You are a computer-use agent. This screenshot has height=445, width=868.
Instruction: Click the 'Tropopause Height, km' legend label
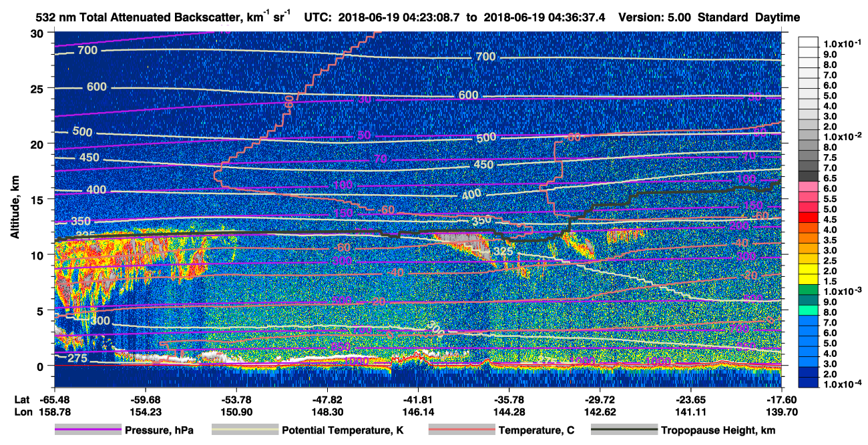(718, 431)
